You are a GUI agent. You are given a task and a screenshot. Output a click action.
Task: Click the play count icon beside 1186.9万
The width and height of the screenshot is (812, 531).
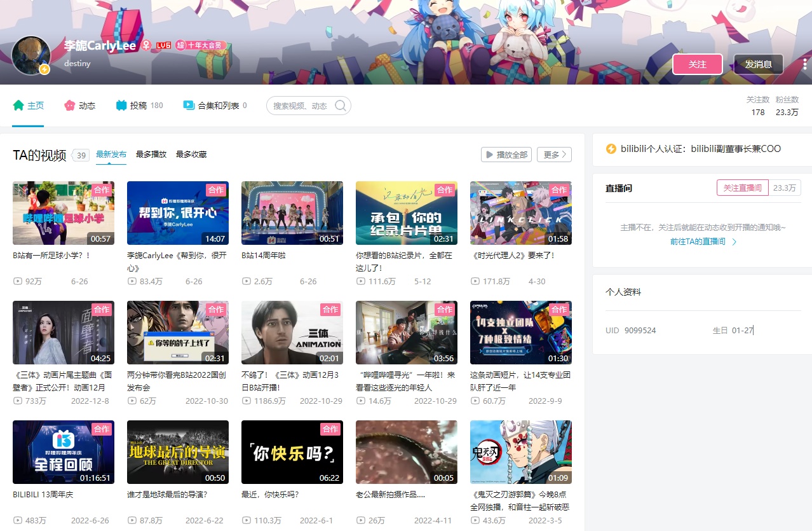246,401
